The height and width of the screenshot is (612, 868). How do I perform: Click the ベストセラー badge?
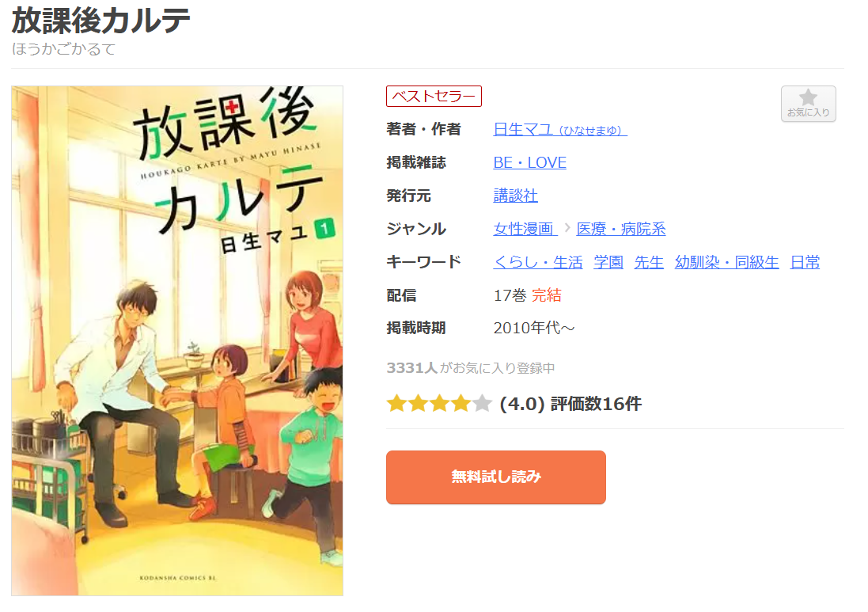click(x=434, y=97)
